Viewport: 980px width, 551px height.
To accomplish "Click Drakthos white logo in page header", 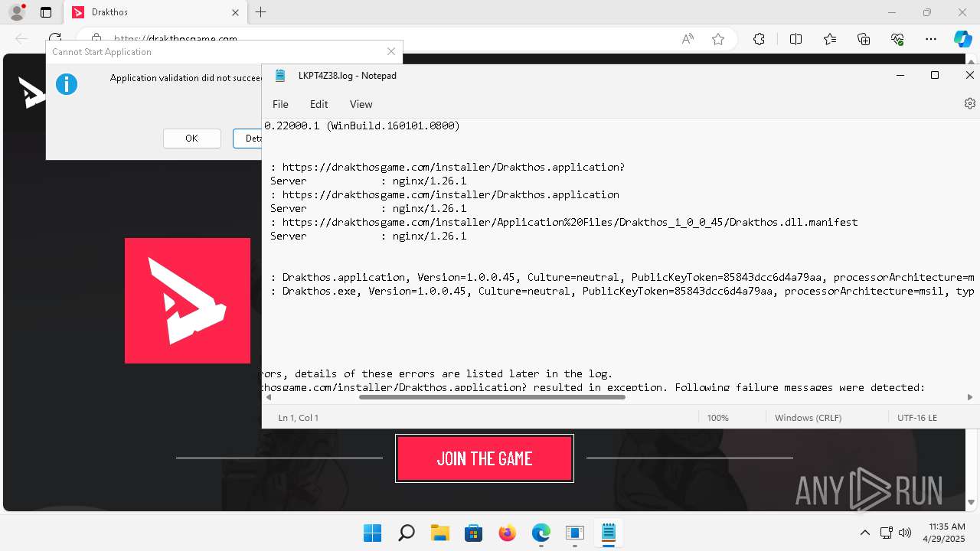I will click(32, 92).
